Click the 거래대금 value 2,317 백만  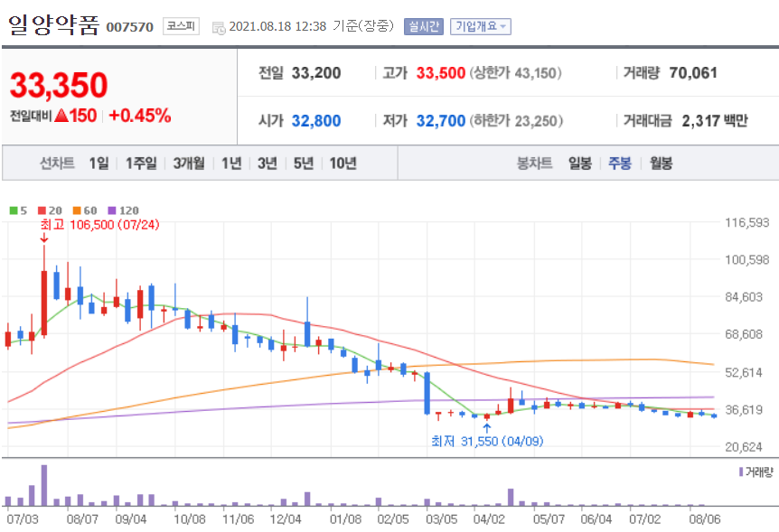point(715,121)
